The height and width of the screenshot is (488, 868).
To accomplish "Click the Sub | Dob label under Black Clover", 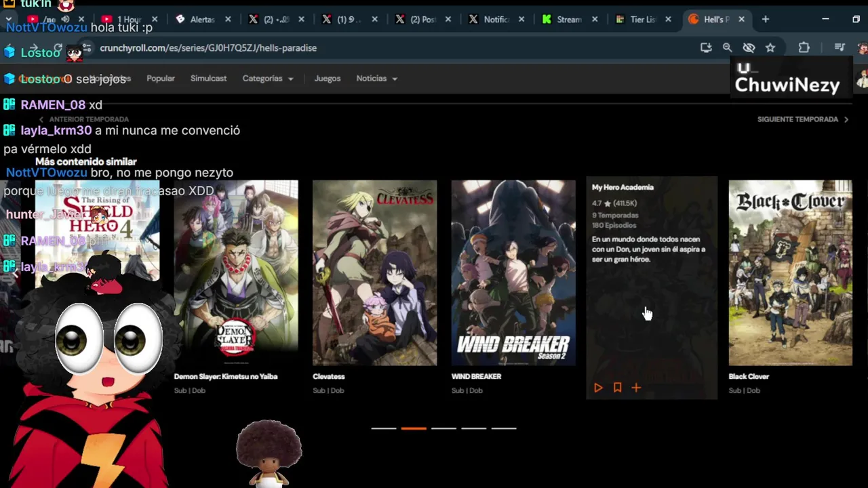I will [745, 390].
